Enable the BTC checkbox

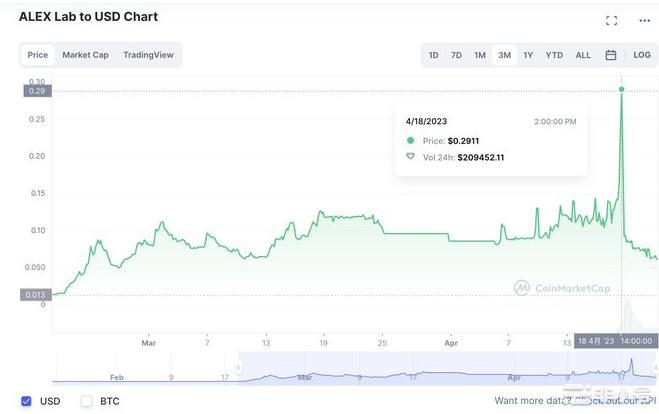click(x=86, y=401)
